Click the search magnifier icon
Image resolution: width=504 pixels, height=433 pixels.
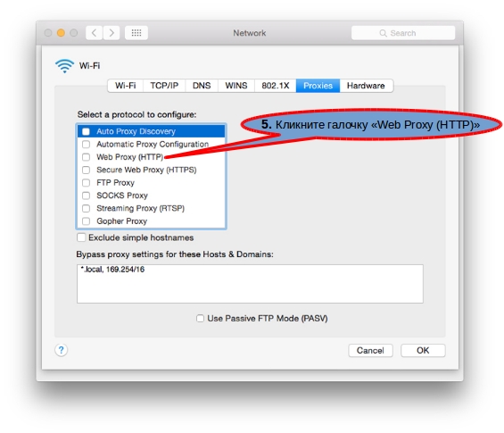coord(383,33)
